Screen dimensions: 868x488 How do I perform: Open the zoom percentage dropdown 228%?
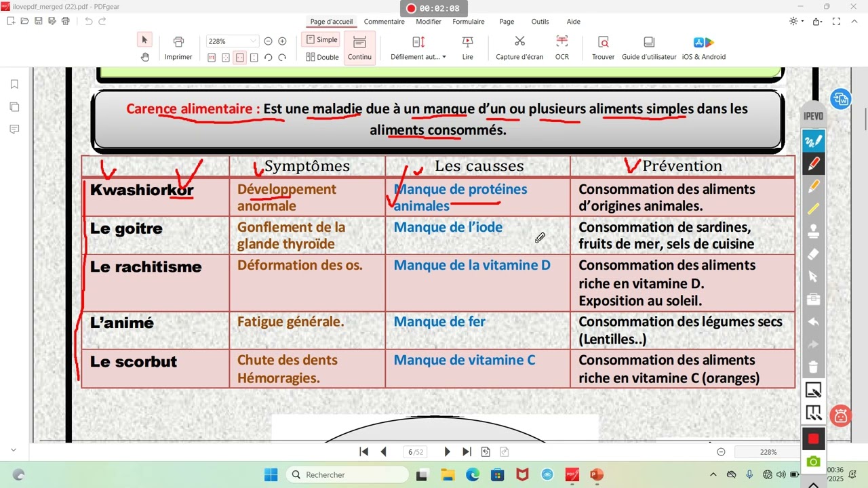click(232, 41)
